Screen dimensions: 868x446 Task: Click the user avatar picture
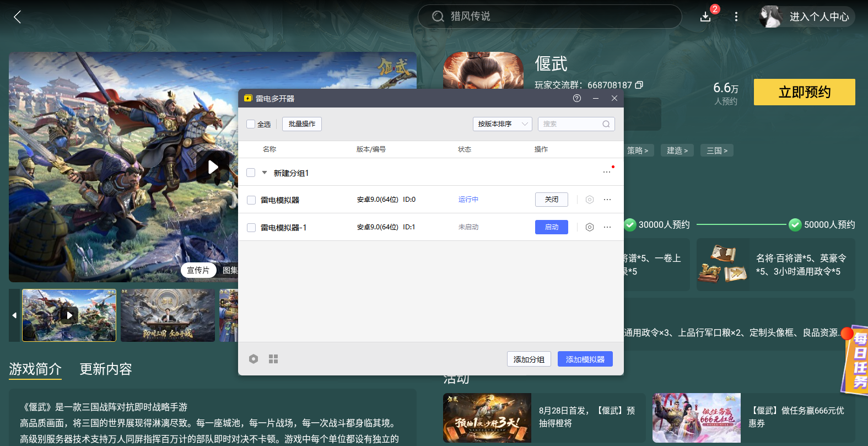click(x=770, y=17)
